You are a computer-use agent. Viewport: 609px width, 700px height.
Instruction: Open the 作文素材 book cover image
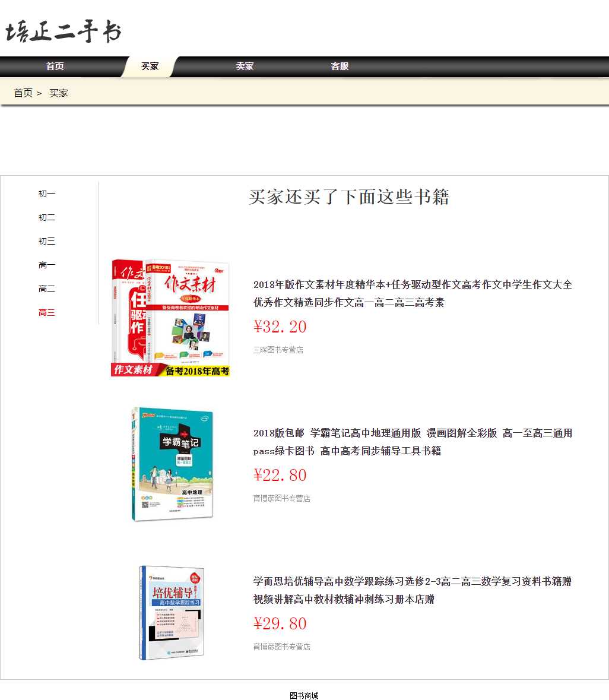coord(170,318)
